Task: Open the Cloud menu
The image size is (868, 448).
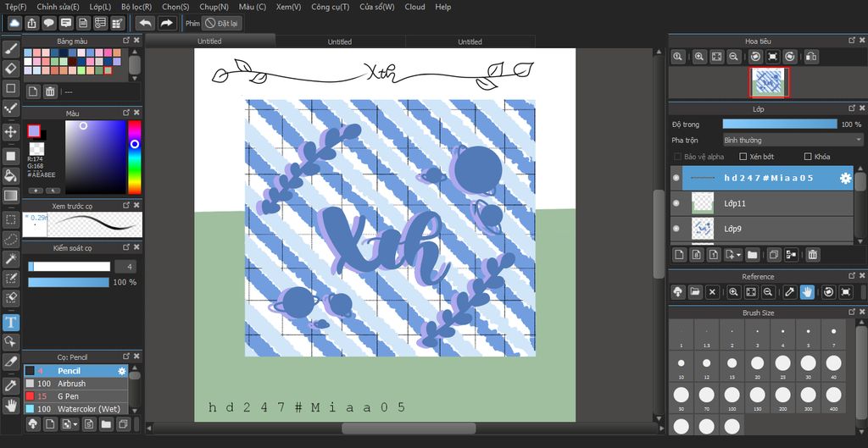Action: [x=415, y=7]
